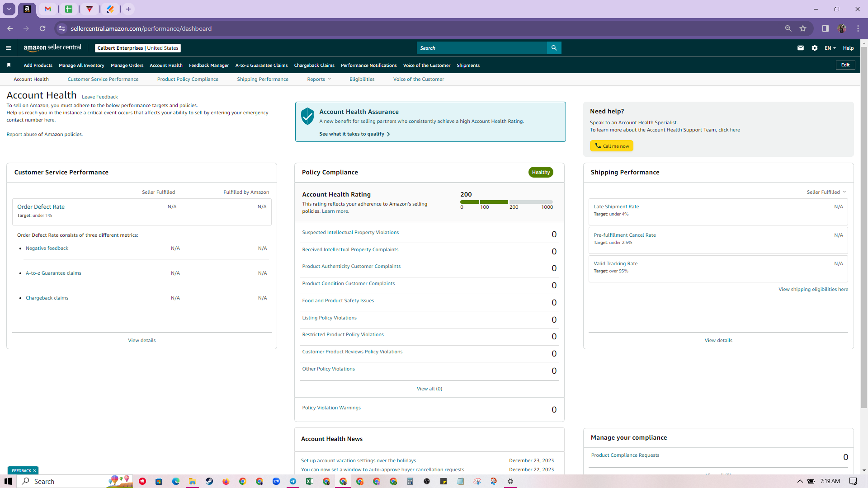Open Product Policy Compliance tab
This screenshot has height=488, width=868.
point(188,80)
